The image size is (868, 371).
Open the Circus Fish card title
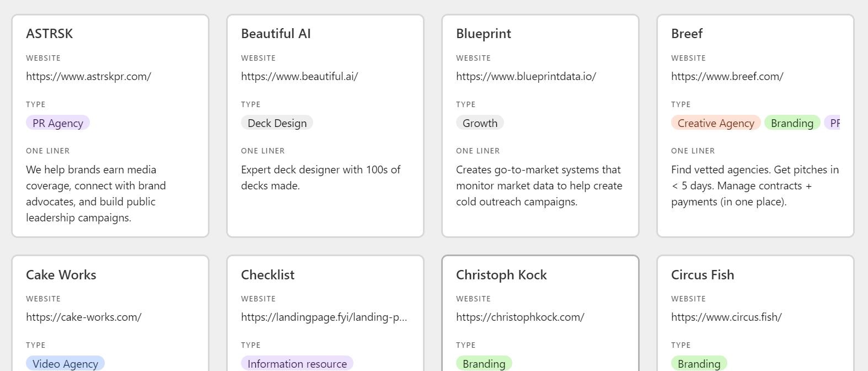point(702,275)
